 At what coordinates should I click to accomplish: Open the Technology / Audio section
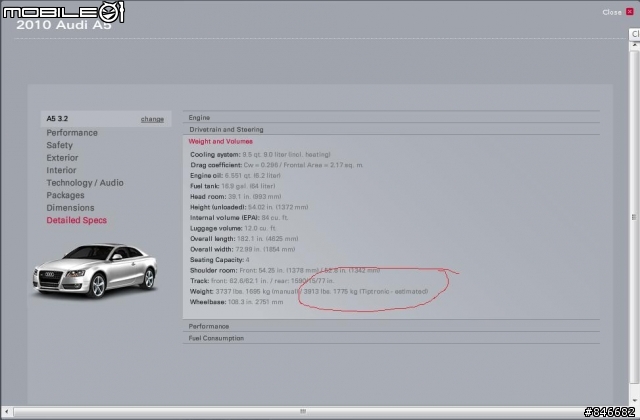tap(85, 183)
